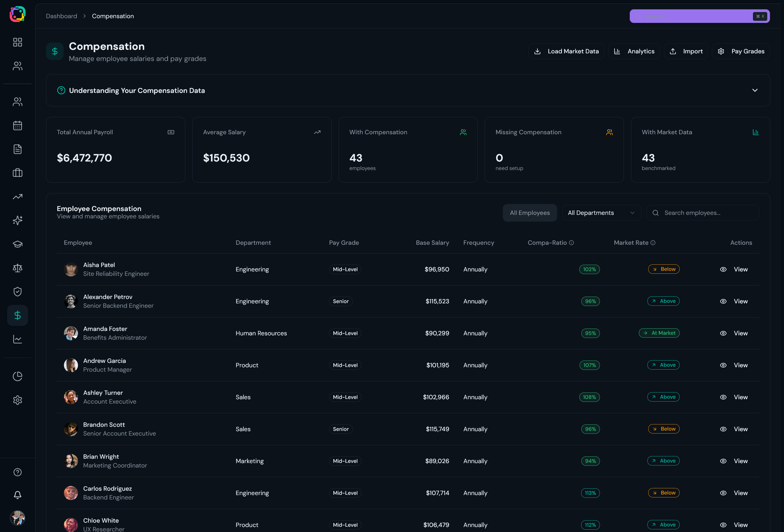Click the eye icon for Aisha Patel
Viewport: 784px width, 532px height.
click(x=723, y=269)
